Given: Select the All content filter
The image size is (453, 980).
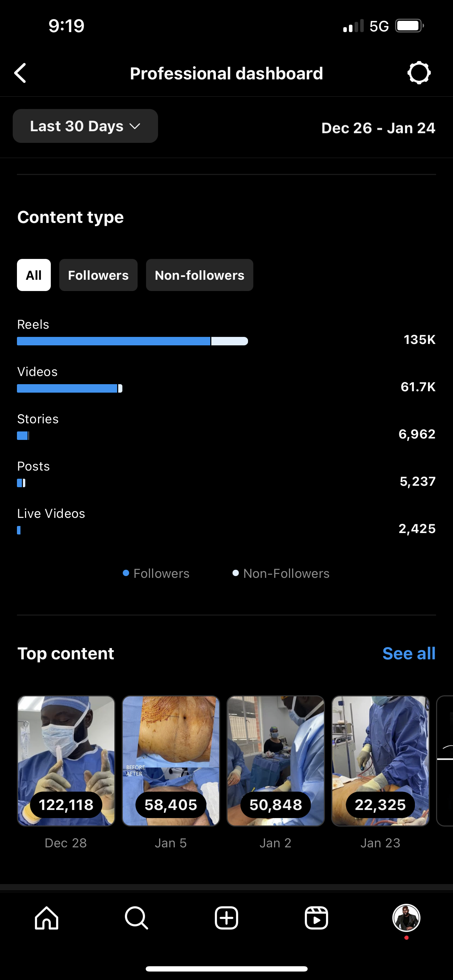Looking at the screenshot, I should 34,275.
